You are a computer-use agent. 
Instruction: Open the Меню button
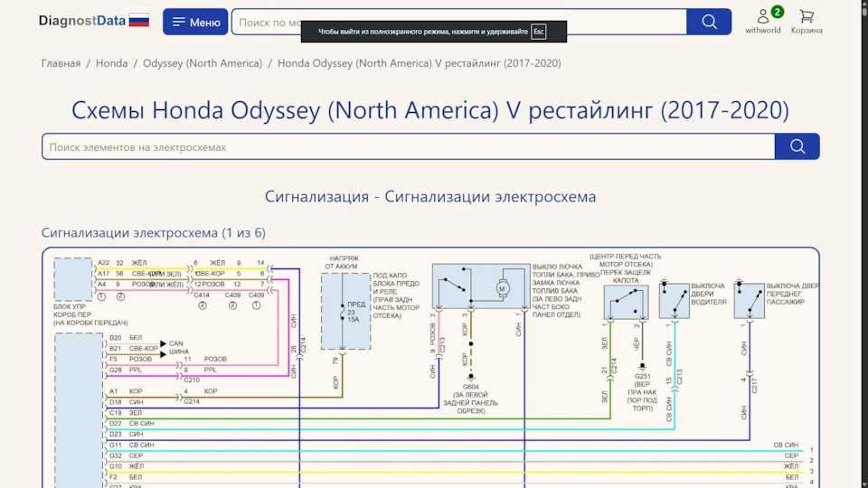[195, 22]
